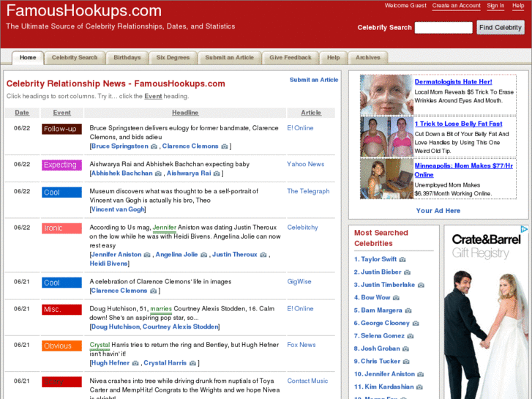Open the GigWise article link

(x=299, y=282)
